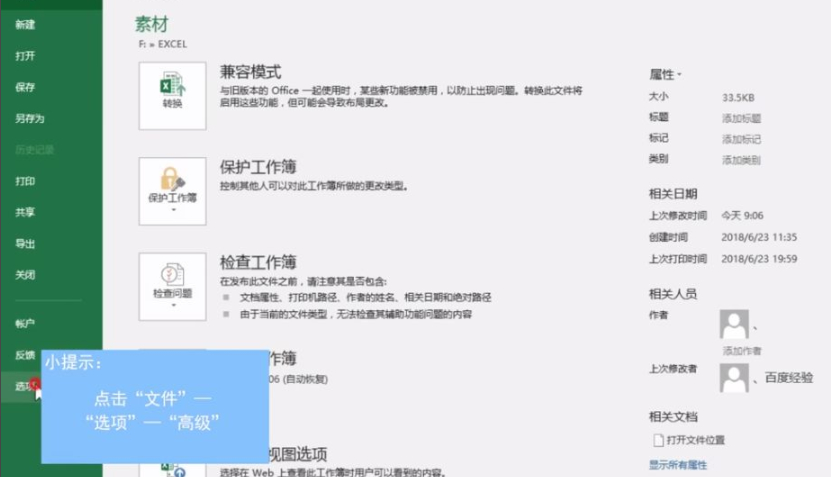Click 打开文件位置 (Open file location) link
Image resolution: width=831 pixels, height=477 pixels.
point(689,440)
